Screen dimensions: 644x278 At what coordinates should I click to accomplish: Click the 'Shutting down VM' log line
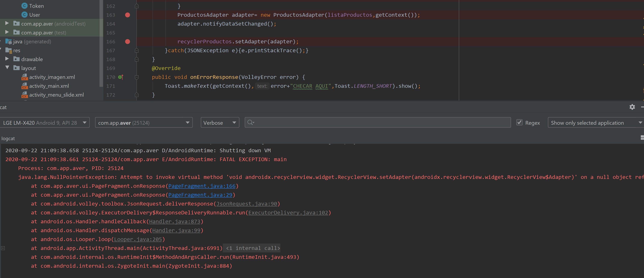[x=138, y=150]
